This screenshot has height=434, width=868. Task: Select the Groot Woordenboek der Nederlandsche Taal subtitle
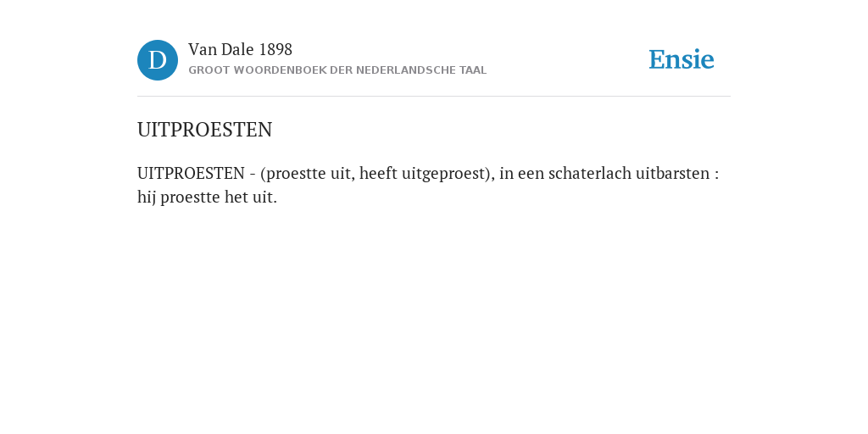click(x=337, y=70)
